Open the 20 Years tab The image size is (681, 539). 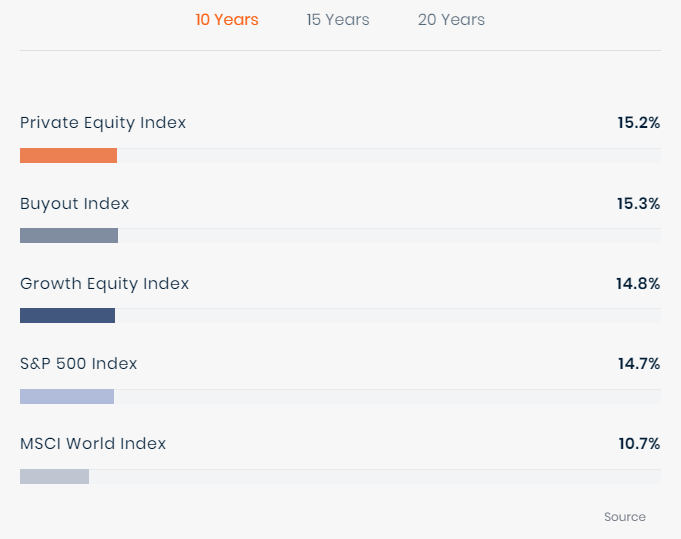pyautogui.click(x=451, y=20)
